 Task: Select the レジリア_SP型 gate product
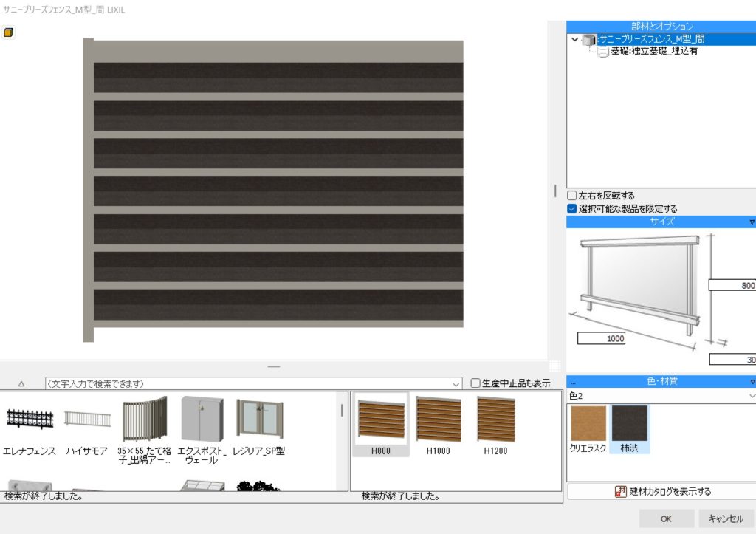tap(259, 420)
